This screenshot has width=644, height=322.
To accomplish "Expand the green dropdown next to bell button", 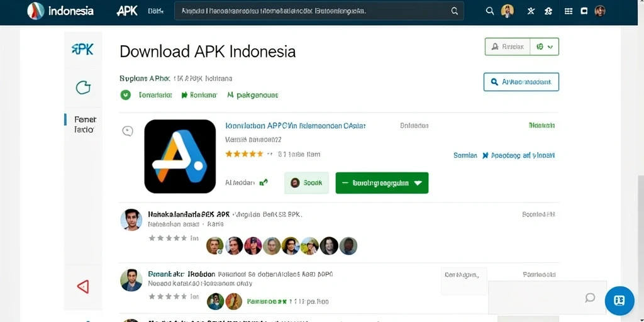I will pyautogui.click(x=545, y=47).
